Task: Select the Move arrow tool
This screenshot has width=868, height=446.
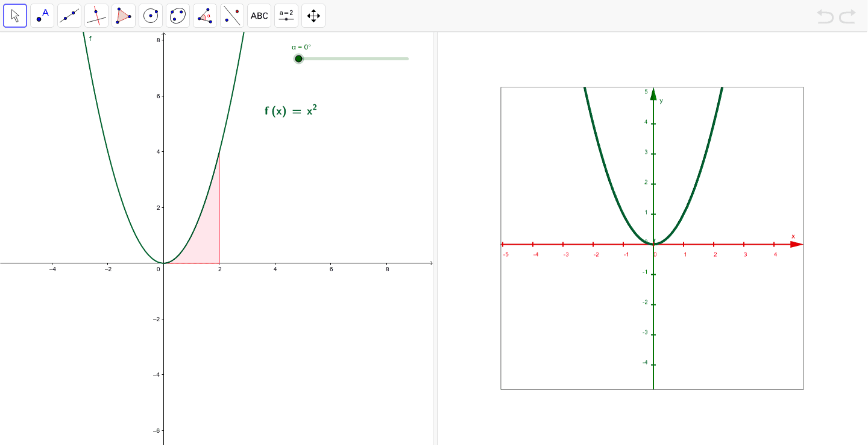Action: tap(14, 16)
